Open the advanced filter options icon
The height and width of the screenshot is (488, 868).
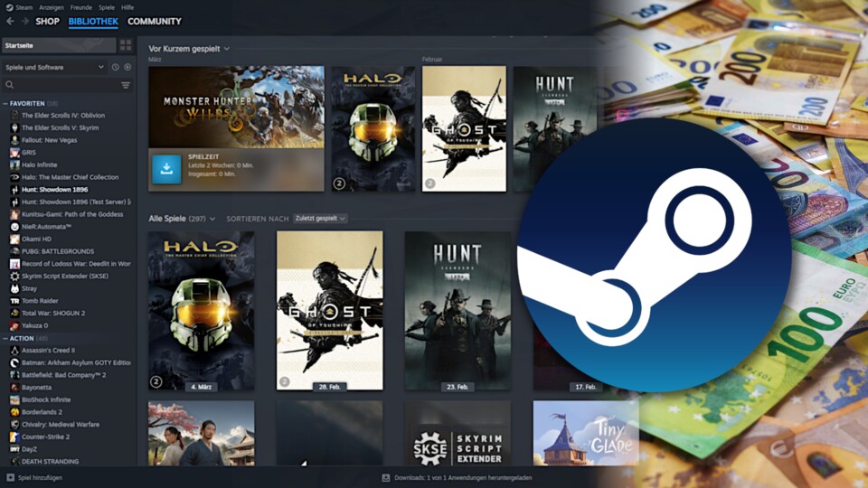126,85
